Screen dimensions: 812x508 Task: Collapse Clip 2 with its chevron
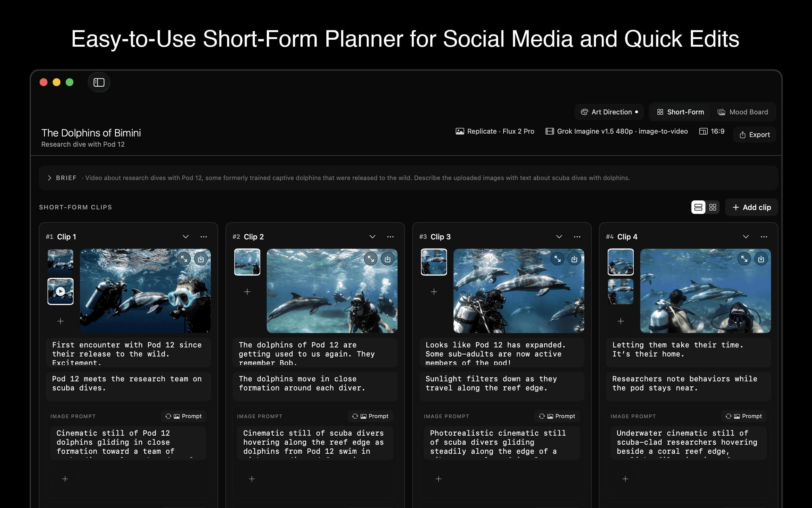coord(372,237)
